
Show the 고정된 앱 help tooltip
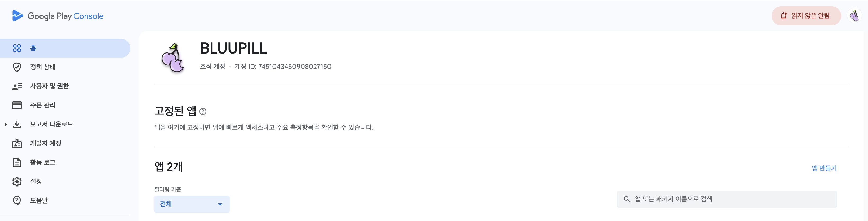[203, 112]
